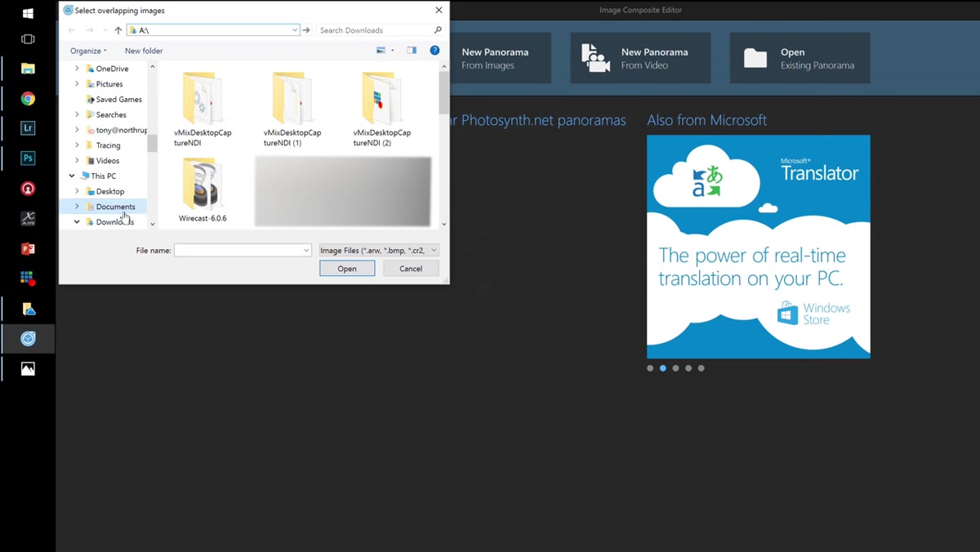Open the folder-cloud app on the taskbar
The image size is (980, 552).
28,309
